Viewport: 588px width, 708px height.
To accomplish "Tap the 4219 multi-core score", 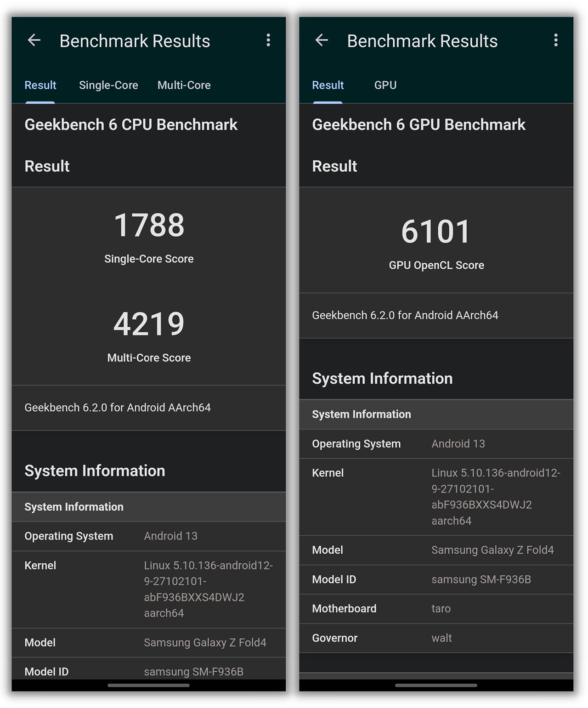I will 149,324.
